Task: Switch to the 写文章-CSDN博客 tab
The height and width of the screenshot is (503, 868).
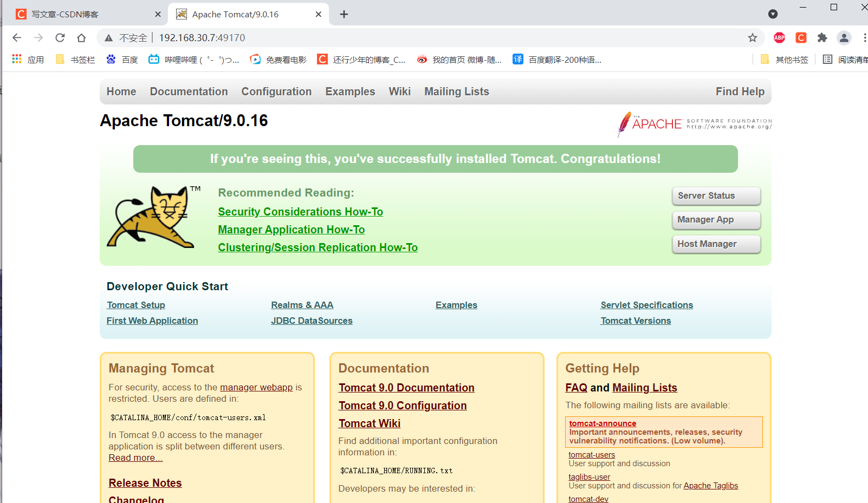Action: pos(86,14)
